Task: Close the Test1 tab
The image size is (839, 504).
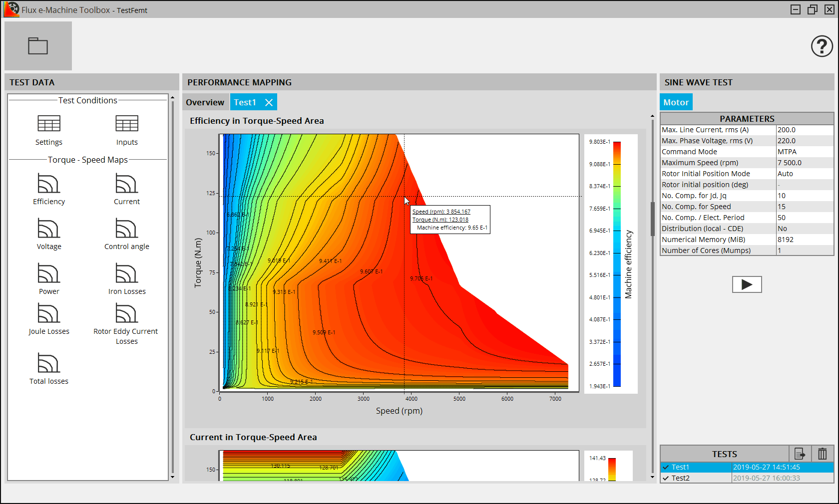Action: click(269, 102)
